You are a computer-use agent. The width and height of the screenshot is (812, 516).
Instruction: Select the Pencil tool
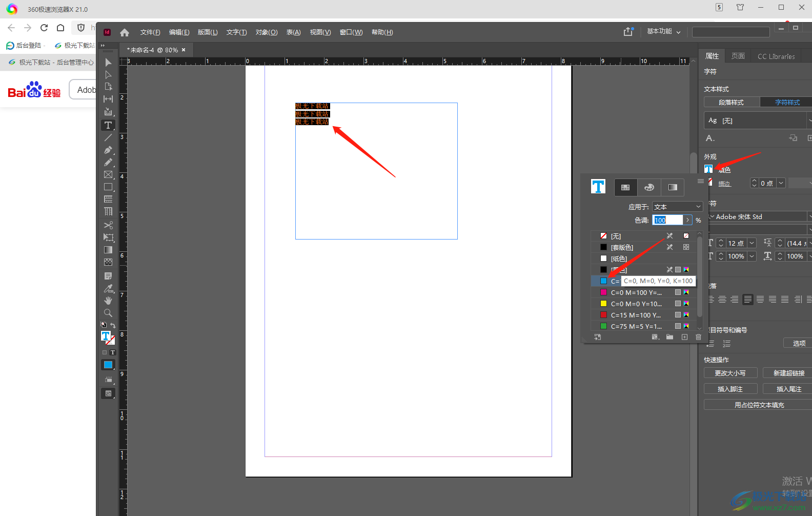pyautogui.click(x=108, y=163)
